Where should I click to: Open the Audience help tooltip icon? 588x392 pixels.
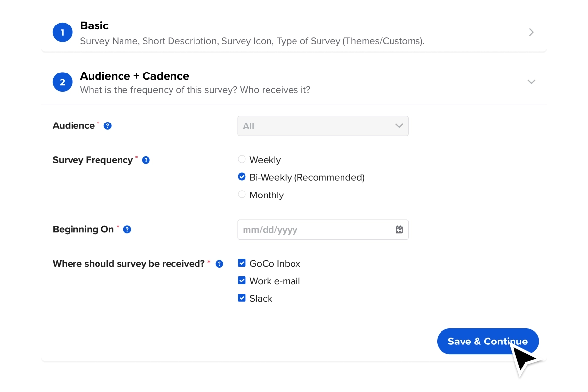107,125
